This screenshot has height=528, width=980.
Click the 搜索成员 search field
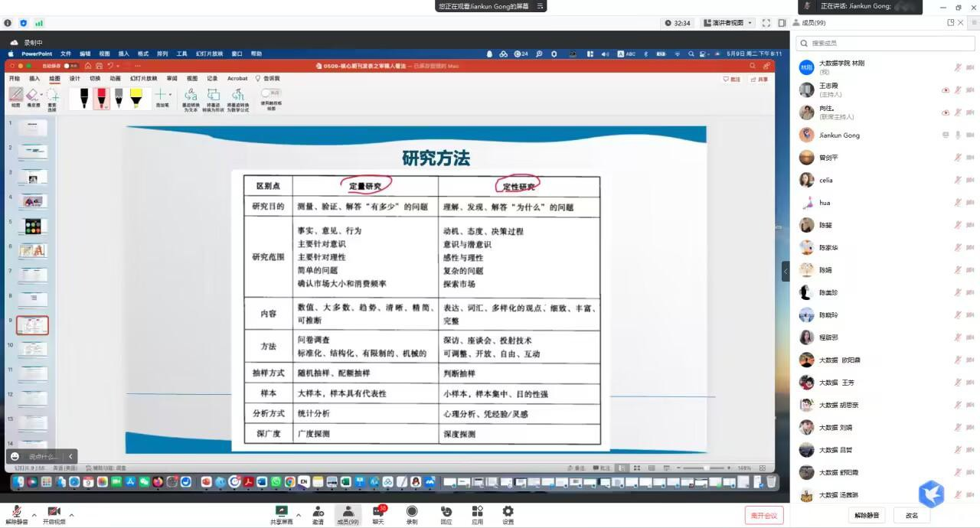click(x=884, y=44)
